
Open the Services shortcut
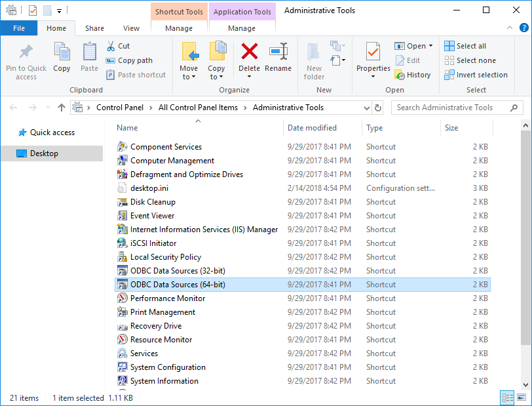(144, 354)
